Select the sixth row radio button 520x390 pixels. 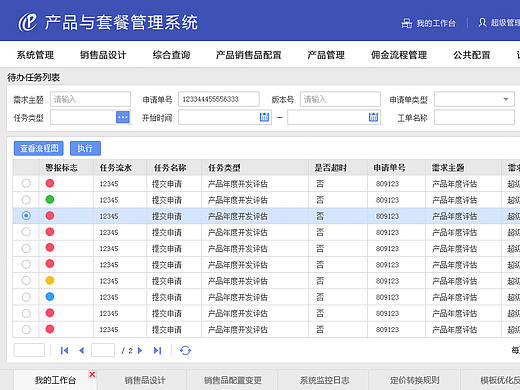[26, 264]
